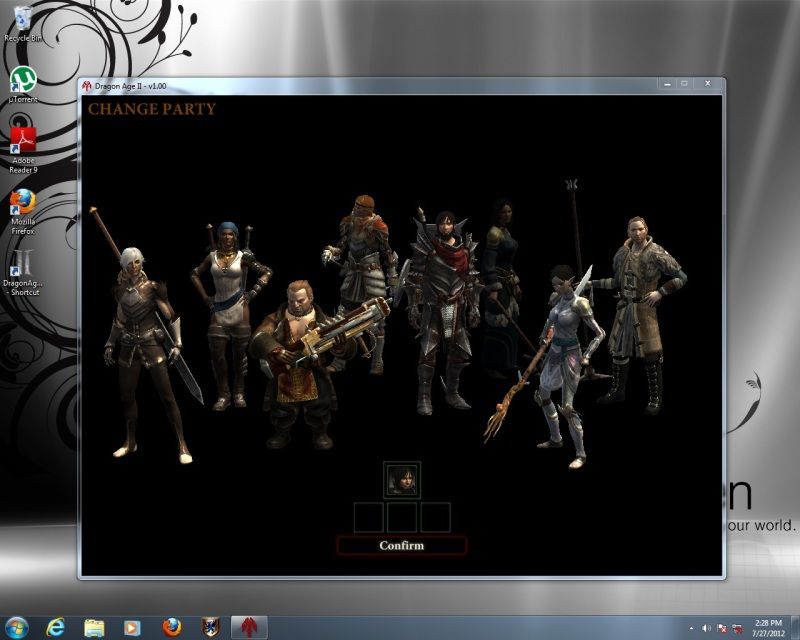Click the Windows Start button
Image resolution: width=800 pixels, height=640 pixels.
point(20,626)
